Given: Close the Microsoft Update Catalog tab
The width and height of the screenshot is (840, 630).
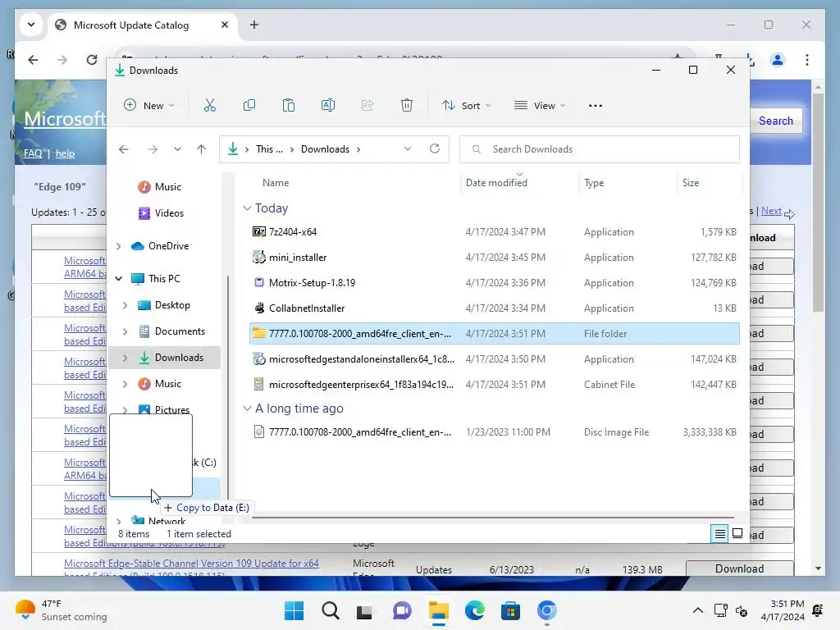Looking at the screenshot, I should click(x=225, y=25).
